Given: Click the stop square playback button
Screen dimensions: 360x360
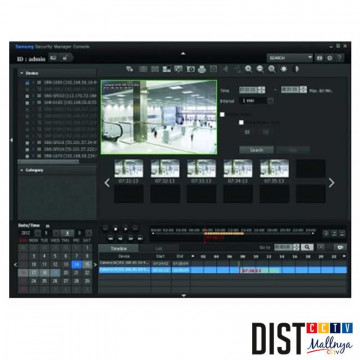Looking at the screenshot, I should coord(115,229).
